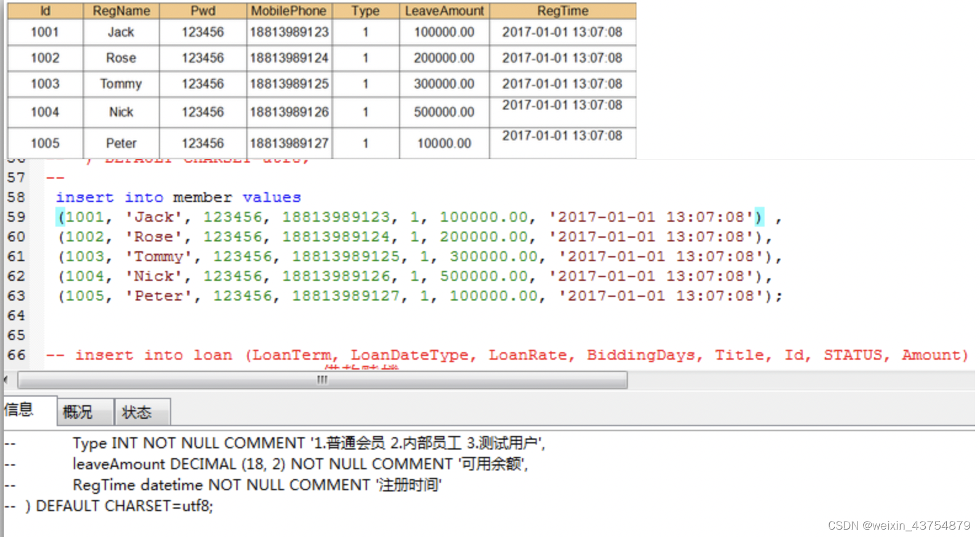Select the 状态 tab
This screenshot has width=980, height=537.
(142, 412)
